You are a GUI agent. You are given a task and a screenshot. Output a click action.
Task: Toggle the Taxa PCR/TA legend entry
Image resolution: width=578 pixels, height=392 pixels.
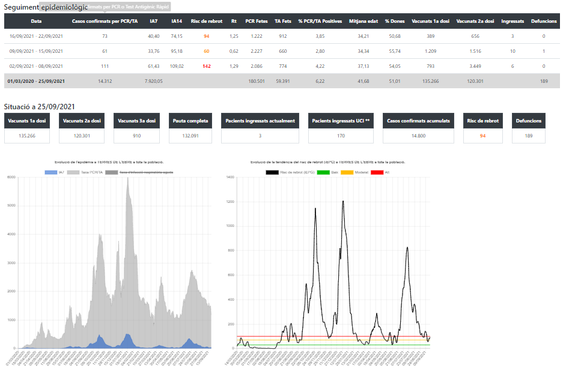(85, 172)
